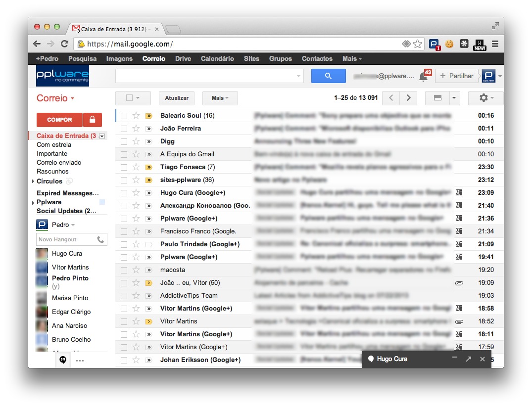Viewport: 532px width, 407px height.
Task: Open the select-all dropdown arrow
Action: pos(138,98)
